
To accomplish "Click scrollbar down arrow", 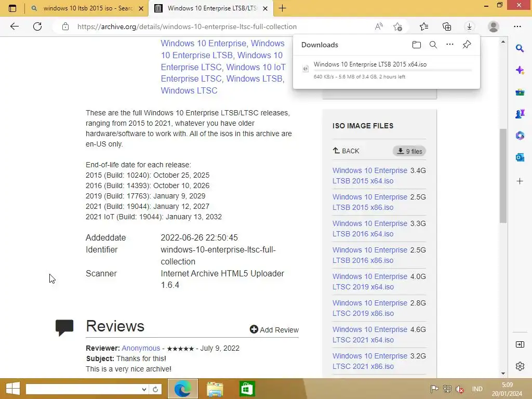I will point(503,374).
